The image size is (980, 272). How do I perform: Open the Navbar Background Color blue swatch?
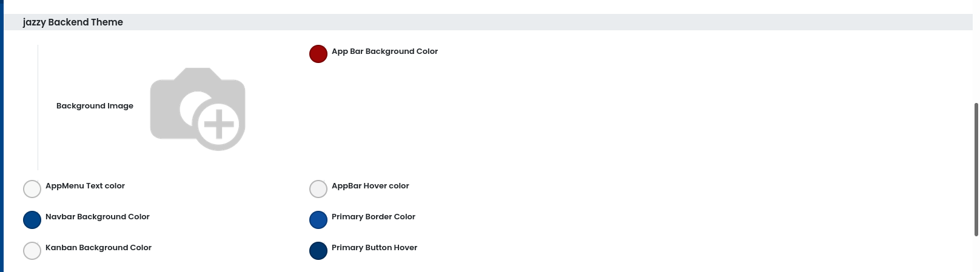pos(32,220)
